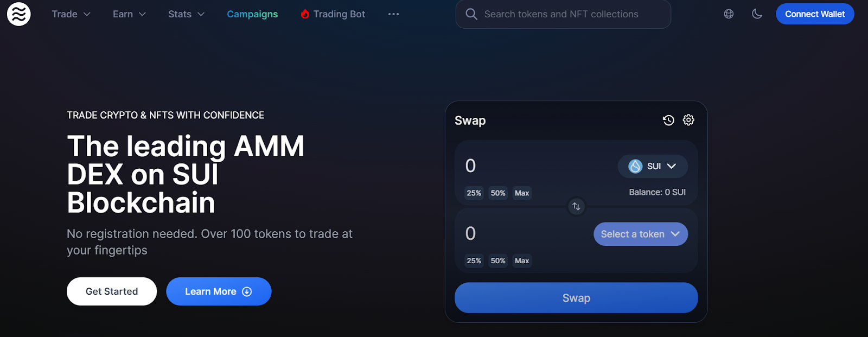Viewport: 868px width, 337px height.
Task: Open the Campaigns tab
Action: coord(252,14)
